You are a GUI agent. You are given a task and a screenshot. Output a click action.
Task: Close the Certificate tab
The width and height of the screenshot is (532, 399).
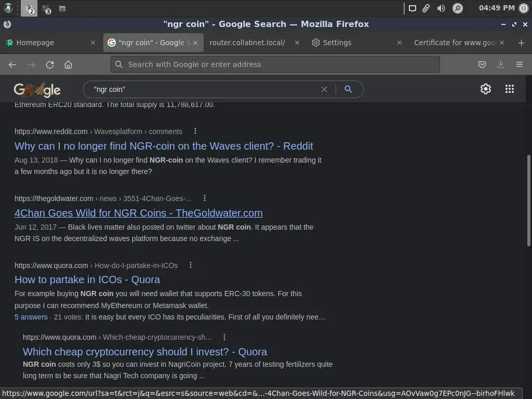click(501, 43)
